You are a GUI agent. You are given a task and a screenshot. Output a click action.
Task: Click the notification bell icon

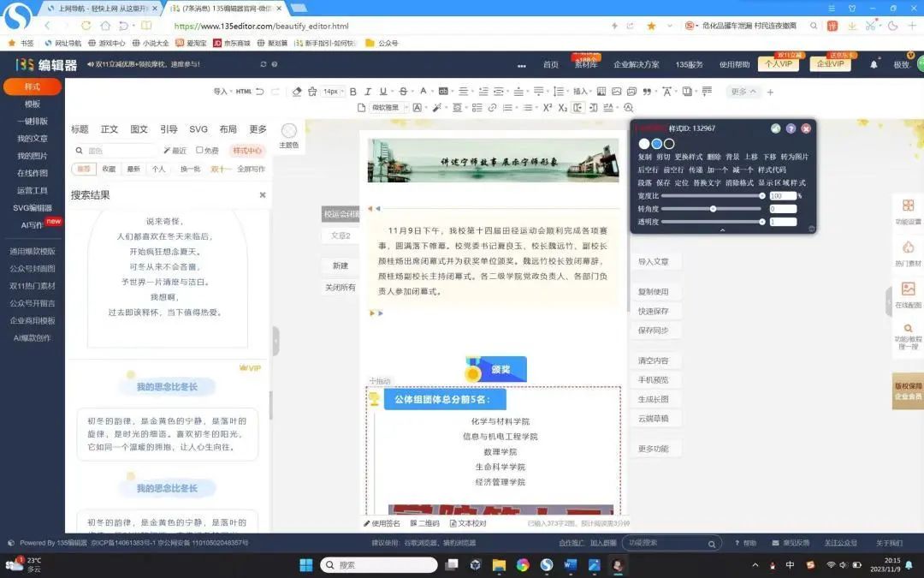click(874, 64)
